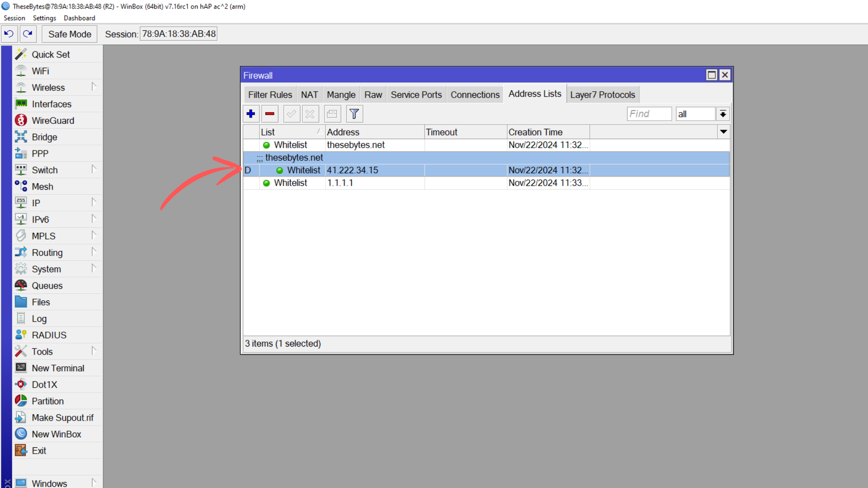Open the Bridge panel
The image size is (868, 488).
(46, 136)
